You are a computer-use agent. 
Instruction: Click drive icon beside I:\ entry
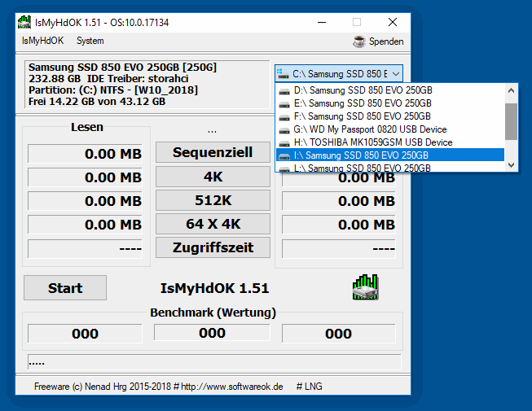[284, 156]
